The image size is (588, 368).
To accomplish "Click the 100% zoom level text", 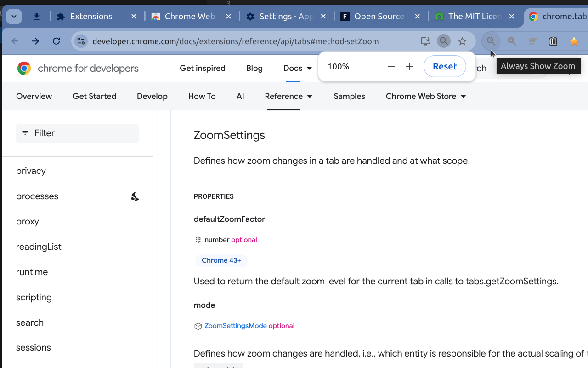I will (x=339, y=67).
